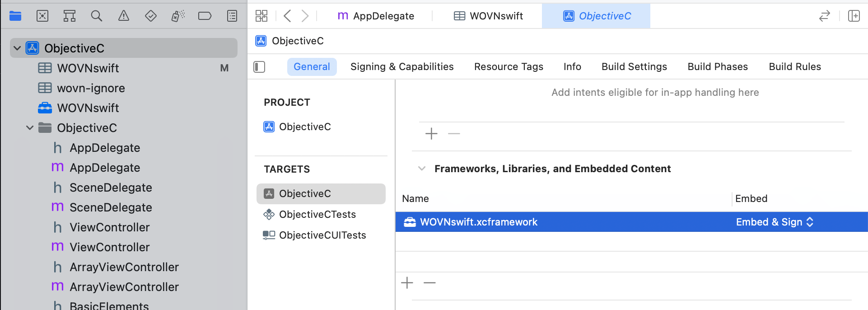This screenshot has height=310, width=868.
Task: Select the WOVNswift framework toolbox item
Action: (88, 108)
